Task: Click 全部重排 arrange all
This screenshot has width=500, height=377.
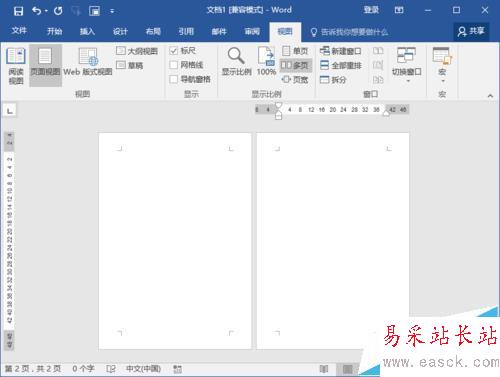Action: (x=341, y=65)
